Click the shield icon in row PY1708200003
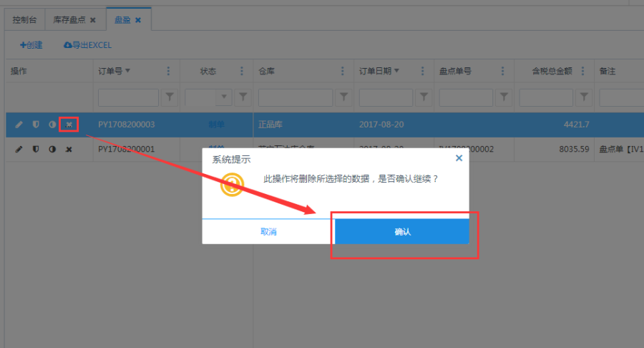Screen dimensions: 644x348 pos(36,125)
